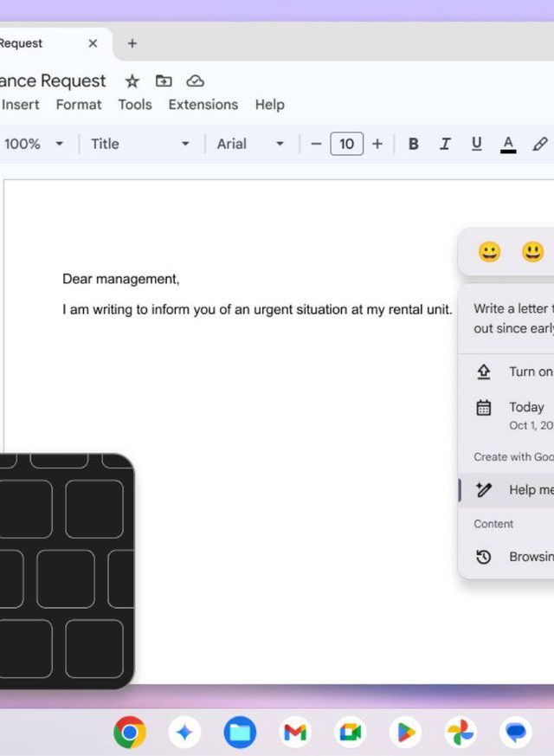Star the document with the star icon

click(x=132, y=81)
